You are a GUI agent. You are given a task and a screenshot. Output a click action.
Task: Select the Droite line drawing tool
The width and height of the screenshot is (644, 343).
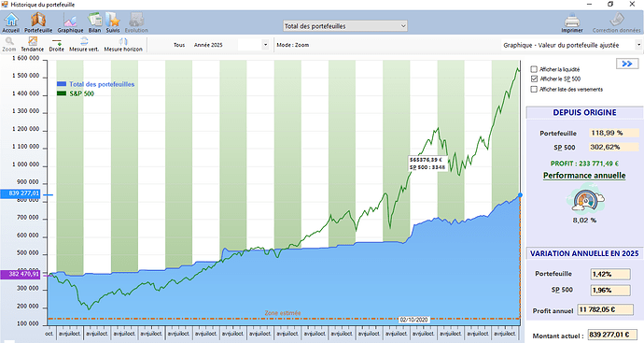[x=57, y=45]
